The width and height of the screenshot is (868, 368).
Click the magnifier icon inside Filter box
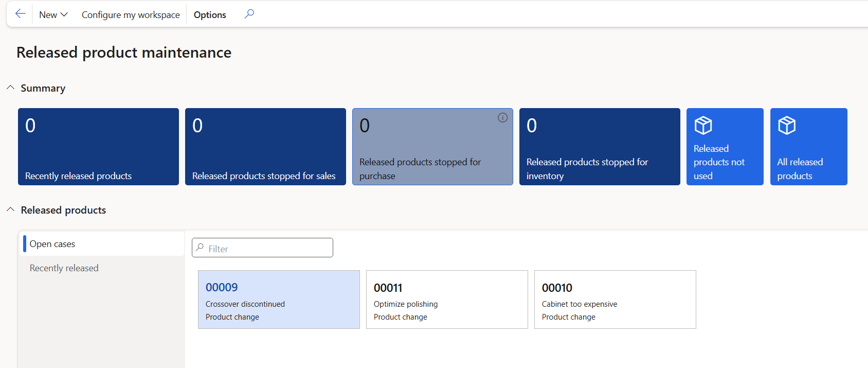click(200, 248)
